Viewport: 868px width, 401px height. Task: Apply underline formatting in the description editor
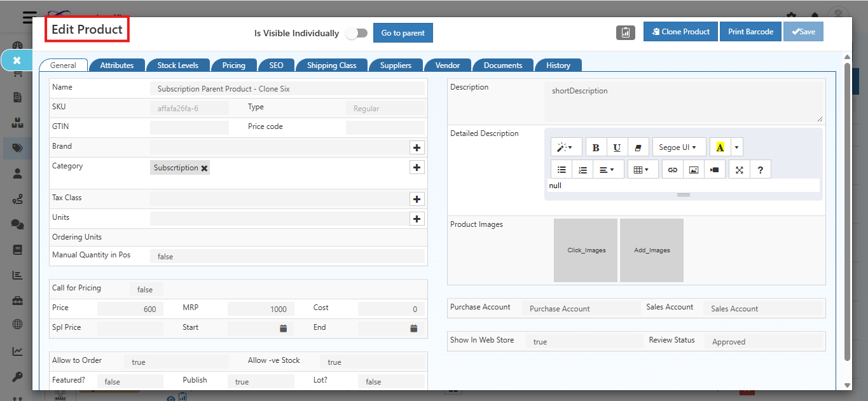click(617, 147)
